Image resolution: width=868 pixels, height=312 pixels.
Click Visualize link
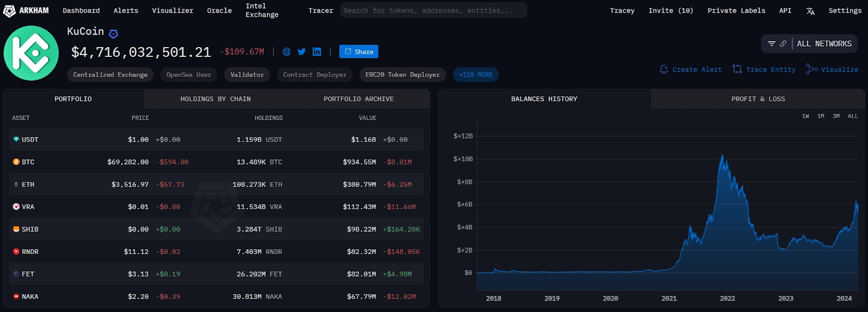839,69
